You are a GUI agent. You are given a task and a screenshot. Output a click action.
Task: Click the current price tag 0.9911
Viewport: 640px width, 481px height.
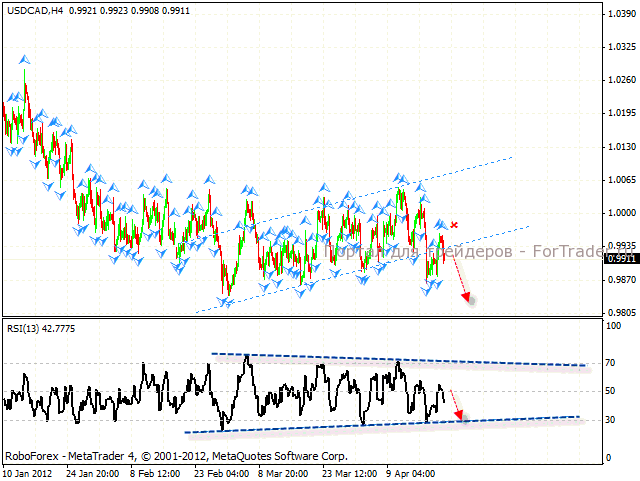[x=619, y=258]
